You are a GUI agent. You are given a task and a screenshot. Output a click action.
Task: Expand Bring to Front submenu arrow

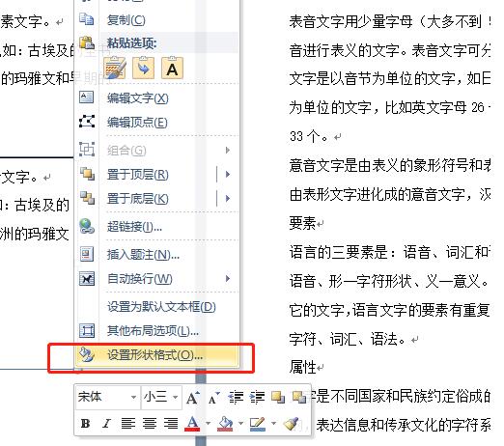pyautogui.click(x=228, y=175)
